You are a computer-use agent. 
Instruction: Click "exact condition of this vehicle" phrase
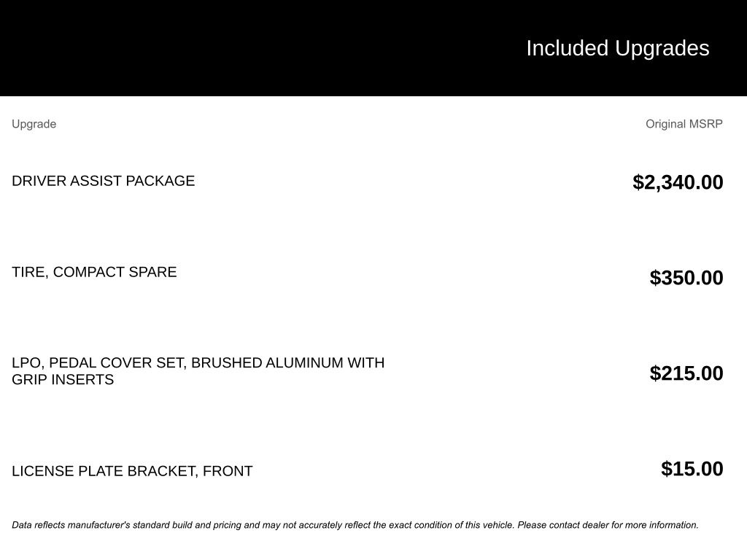(452, 525)
